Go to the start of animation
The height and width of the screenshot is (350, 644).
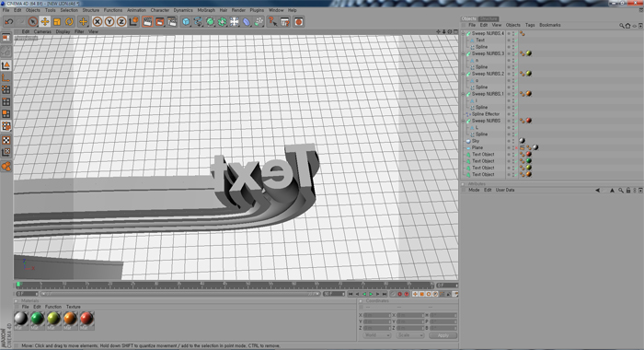click(351, 294)
